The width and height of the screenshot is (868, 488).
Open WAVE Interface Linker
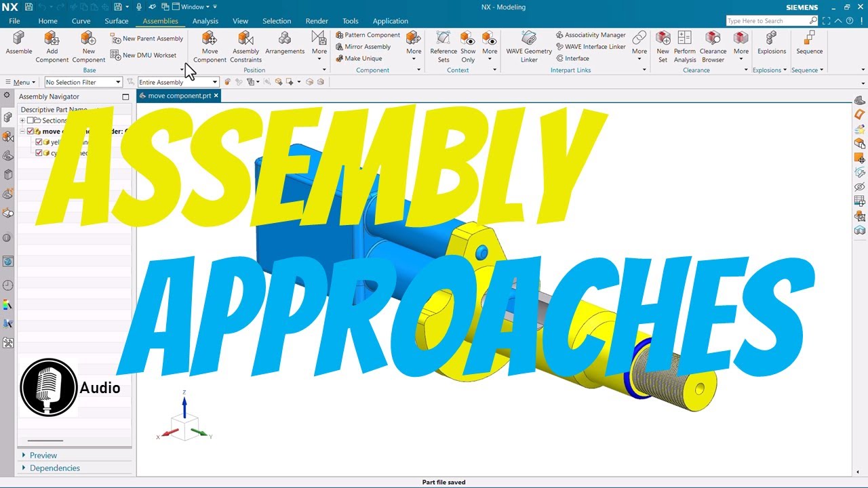click(x=591, y=47)
